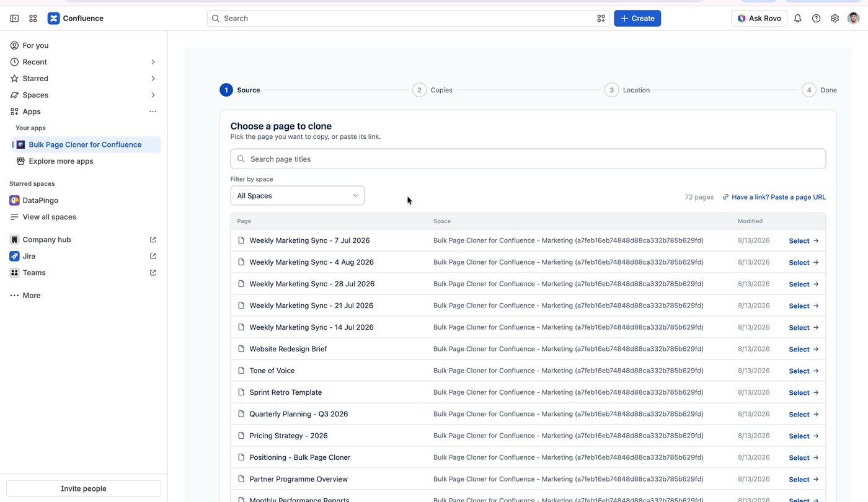868x502 pixels.
Task: Expand the Recent section chevron
Action: 153,62
